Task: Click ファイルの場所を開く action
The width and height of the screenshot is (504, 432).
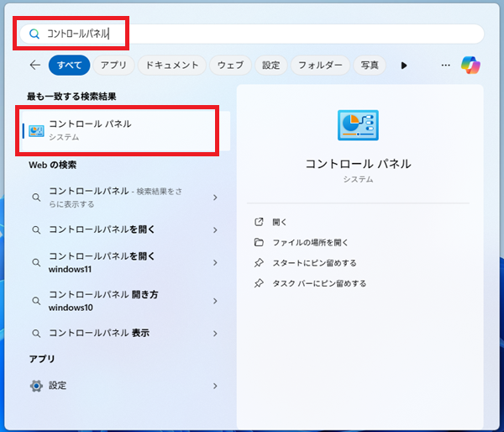Action: point(310,242)
